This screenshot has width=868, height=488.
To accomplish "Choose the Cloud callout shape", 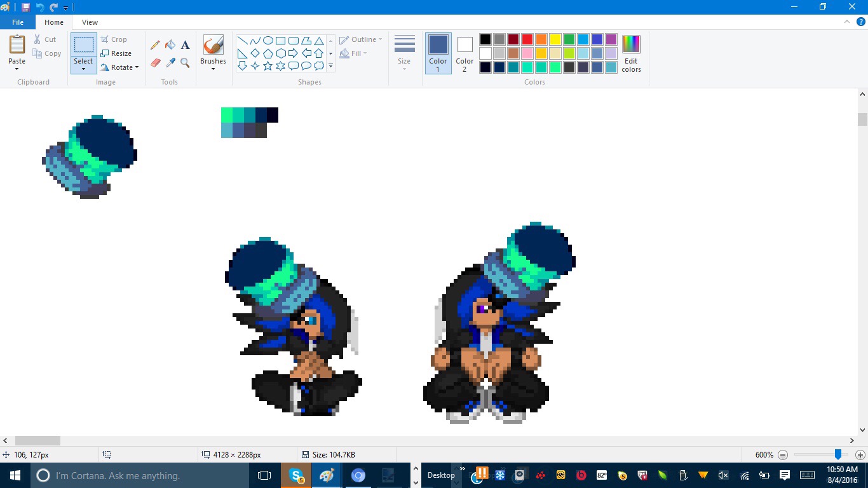I will (318, 66).
